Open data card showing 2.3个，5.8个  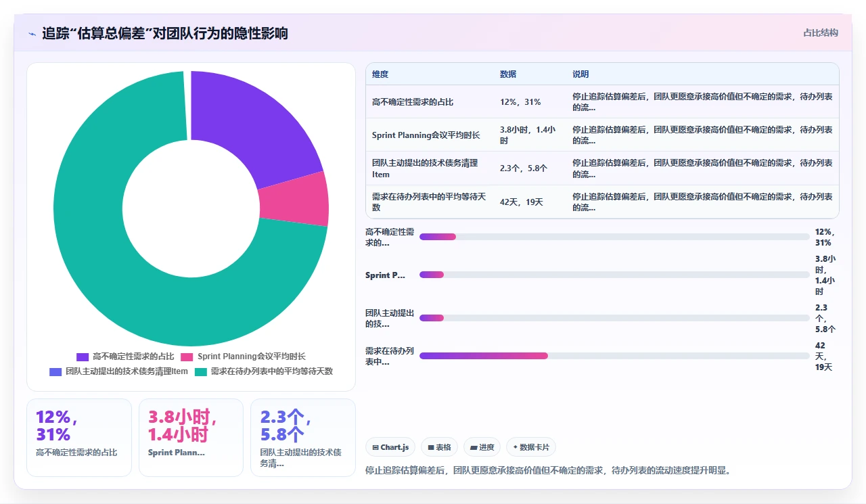[x=303, y=438]
